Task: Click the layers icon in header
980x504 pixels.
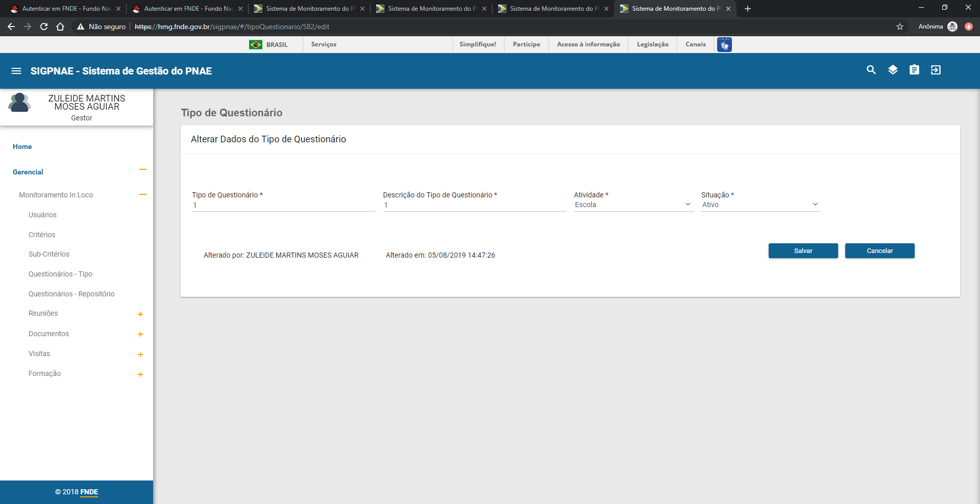Action: point(892,70)
